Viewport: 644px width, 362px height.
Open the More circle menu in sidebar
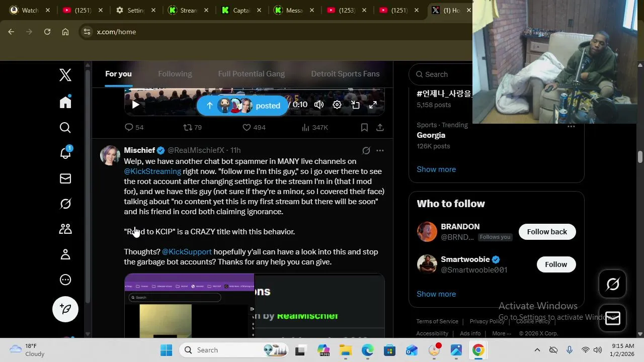pyautogui.click(x=65, y=280)
